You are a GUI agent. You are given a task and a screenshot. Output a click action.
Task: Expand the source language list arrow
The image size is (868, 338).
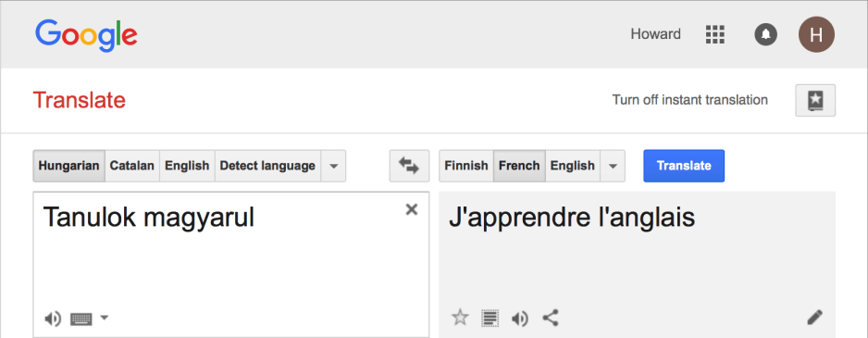point(334,166)
